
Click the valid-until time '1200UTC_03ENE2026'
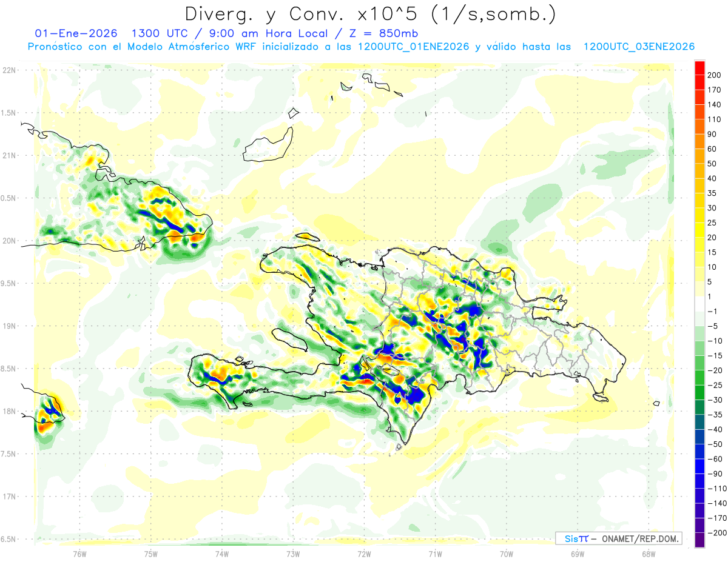pyautogui.click(x=639, y=47)
